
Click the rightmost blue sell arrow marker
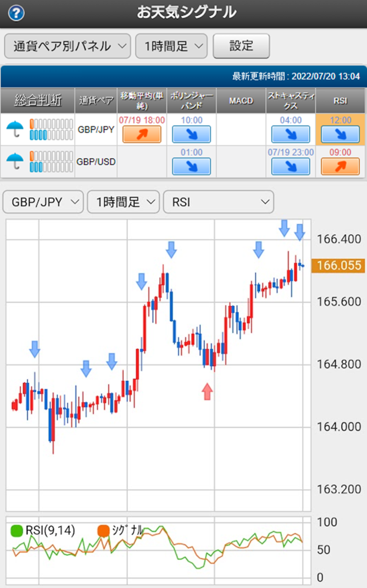click(300, 232)
